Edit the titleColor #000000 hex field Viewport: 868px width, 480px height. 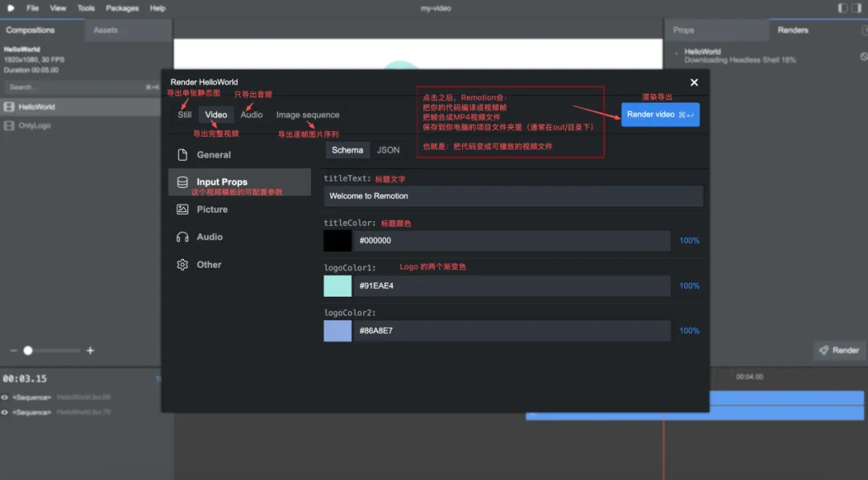pos(512,241)
